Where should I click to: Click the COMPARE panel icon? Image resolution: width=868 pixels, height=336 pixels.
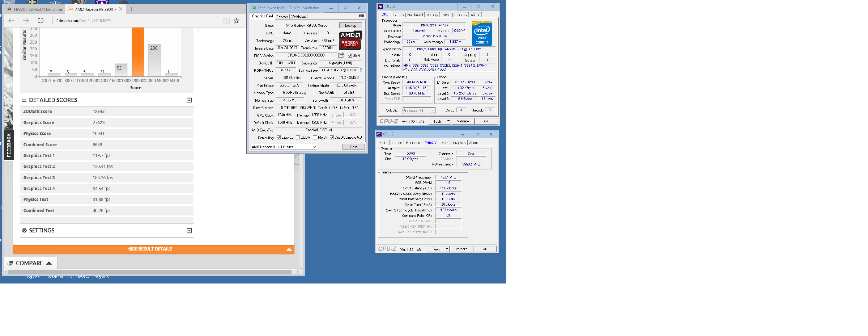coord(10,263)
